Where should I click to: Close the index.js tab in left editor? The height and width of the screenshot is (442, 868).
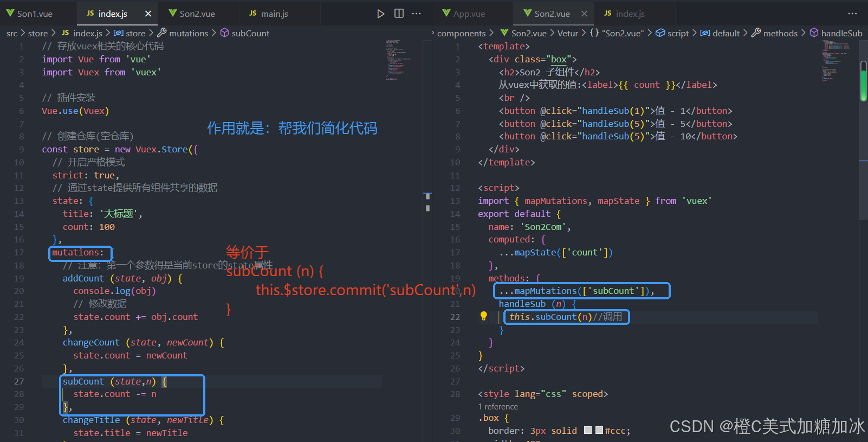click(148, 14)
